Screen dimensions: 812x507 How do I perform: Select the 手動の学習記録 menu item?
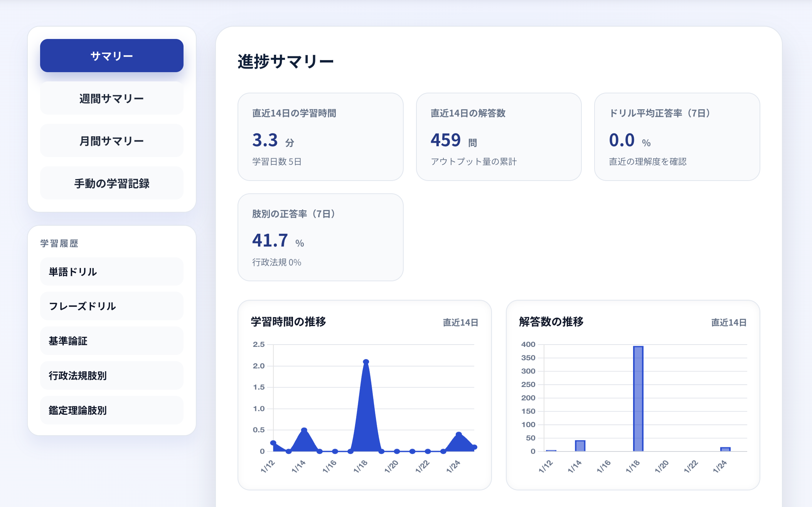pos(111,183)
